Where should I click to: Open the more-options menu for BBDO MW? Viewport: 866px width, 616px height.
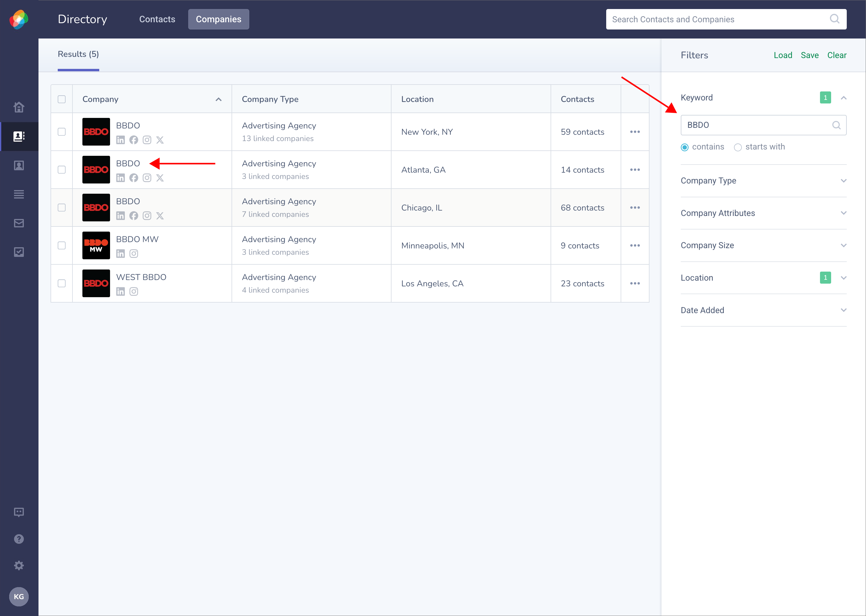[x=635, y=246]
